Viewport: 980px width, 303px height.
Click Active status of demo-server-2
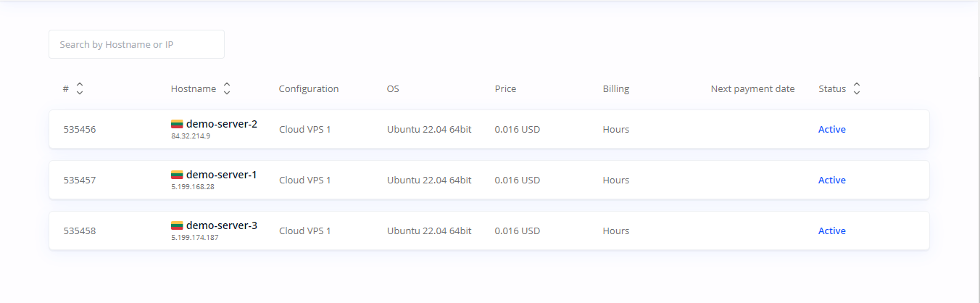831,130
